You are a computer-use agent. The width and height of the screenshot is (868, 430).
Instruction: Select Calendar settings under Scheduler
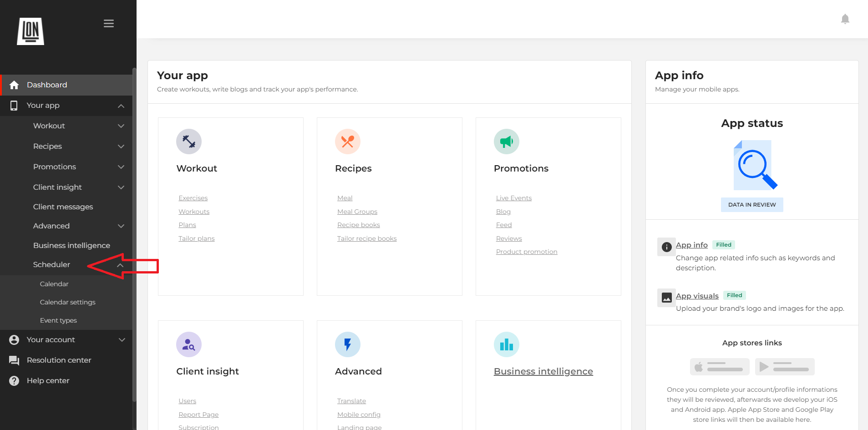point(67,302)
